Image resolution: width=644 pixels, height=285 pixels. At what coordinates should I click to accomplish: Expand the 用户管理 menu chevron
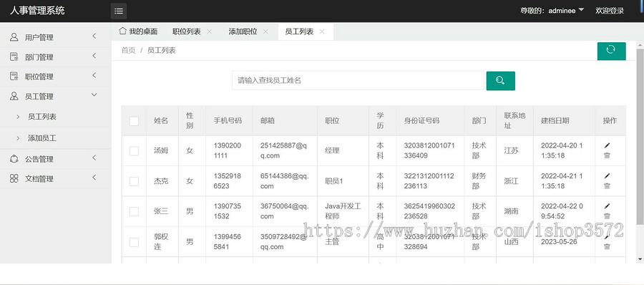click(94, 37)
